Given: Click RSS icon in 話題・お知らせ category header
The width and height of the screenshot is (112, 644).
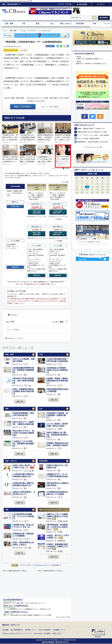Looking at the screenshot, I should (33, 461).
